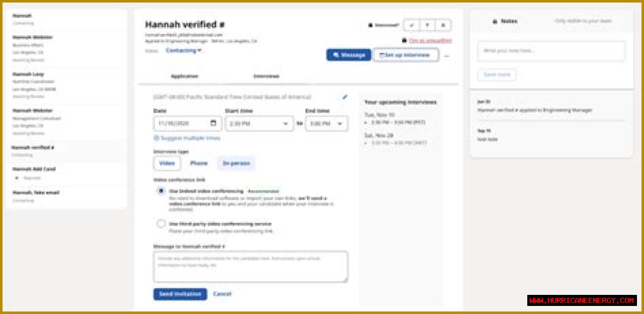Open the calendar picker icon in Date field
The image size is (644, 314).
pyautogui.click(x=213, y=123)
